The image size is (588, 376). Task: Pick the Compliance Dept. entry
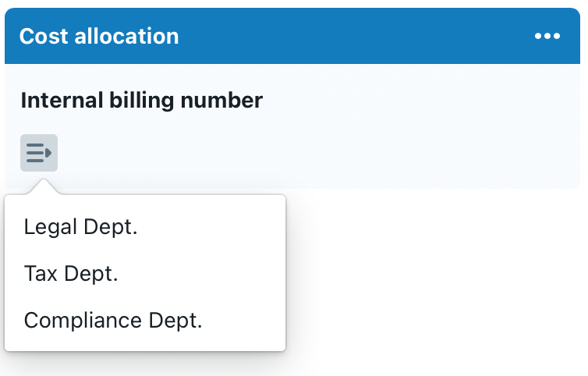(x=113, y=321)
